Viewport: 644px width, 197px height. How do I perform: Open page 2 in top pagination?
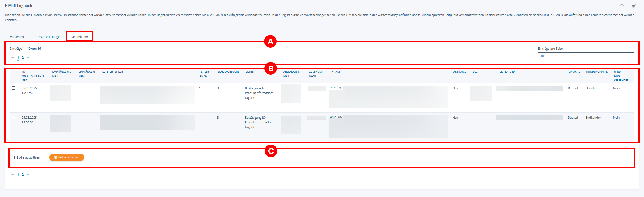click(23, 58)
